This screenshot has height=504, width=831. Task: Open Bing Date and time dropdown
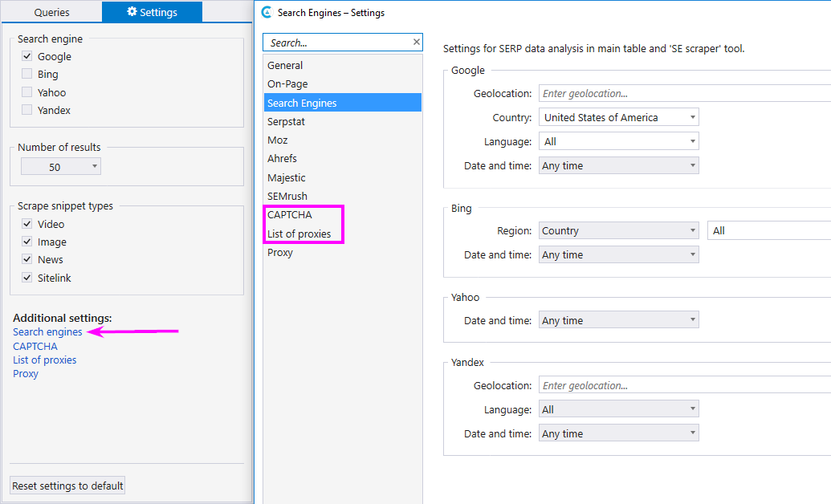tap(618, 254)
